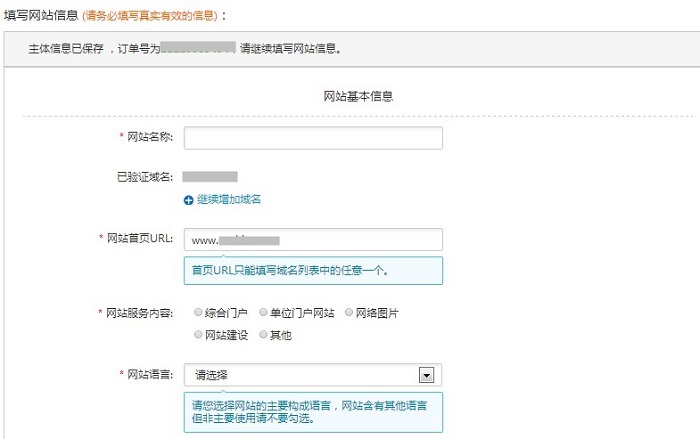The image size is (700, 439).
Task: Click the arrow button on the language dropdown
Action: pos(426,375)
